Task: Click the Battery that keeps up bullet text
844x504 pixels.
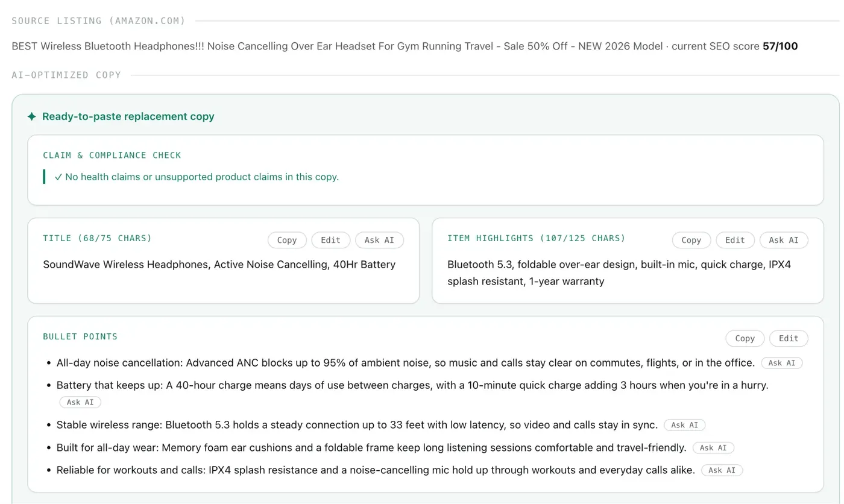Action: point(412,385)
